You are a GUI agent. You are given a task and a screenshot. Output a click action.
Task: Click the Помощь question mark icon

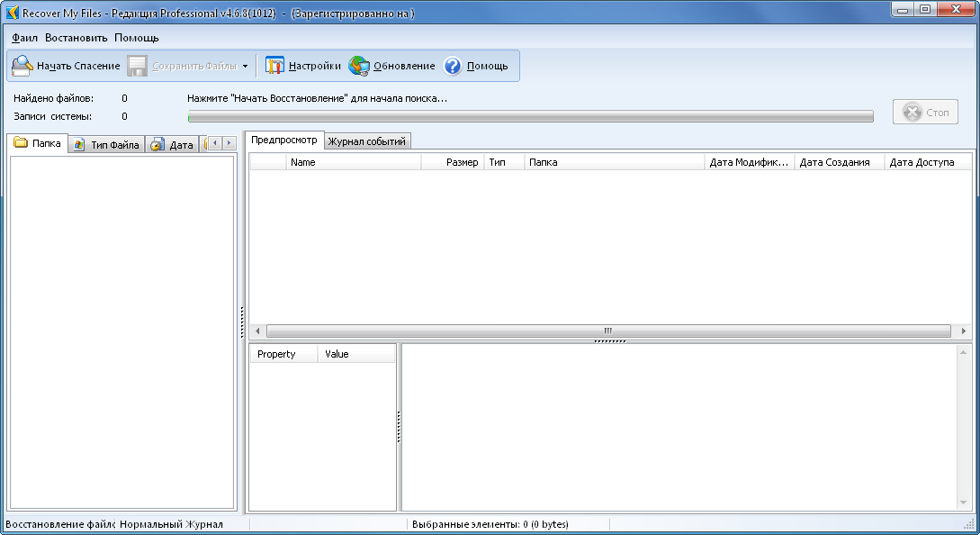tap(453, 66)
